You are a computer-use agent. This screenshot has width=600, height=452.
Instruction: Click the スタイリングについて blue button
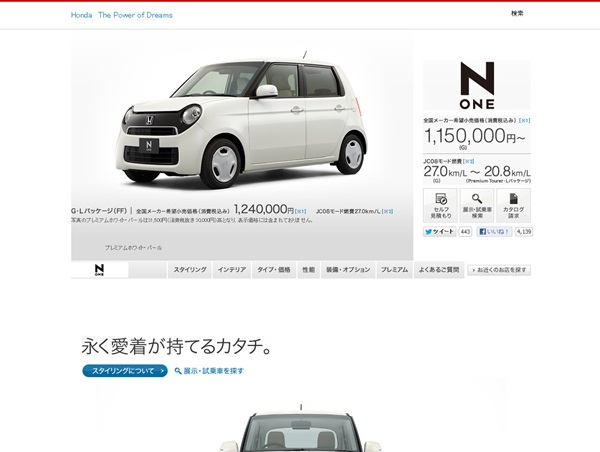[x=125, y=370]
